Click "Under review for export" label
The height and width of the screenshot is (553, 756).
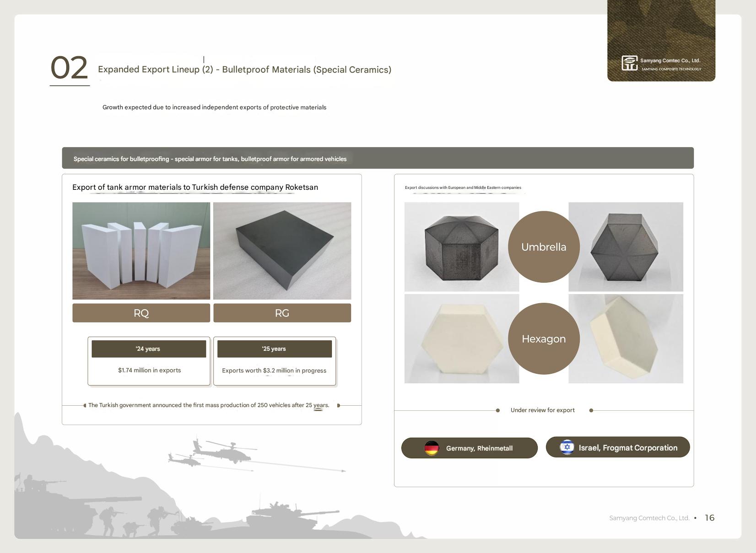coord(543,410)
